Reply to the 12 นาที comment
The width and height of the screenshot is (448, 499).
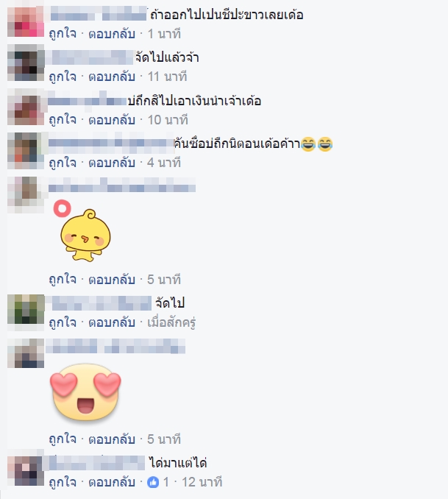point(112,482)
